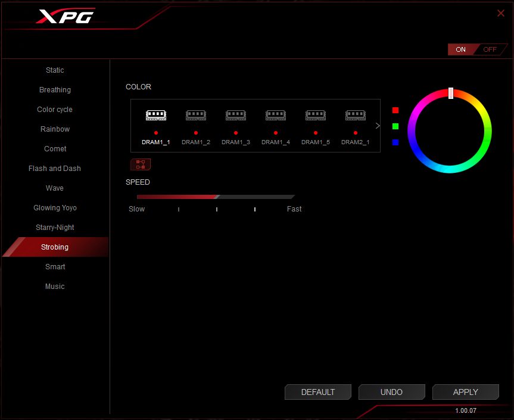Click the DEFAULT button
514x420 pixels.
pos(318,392)
